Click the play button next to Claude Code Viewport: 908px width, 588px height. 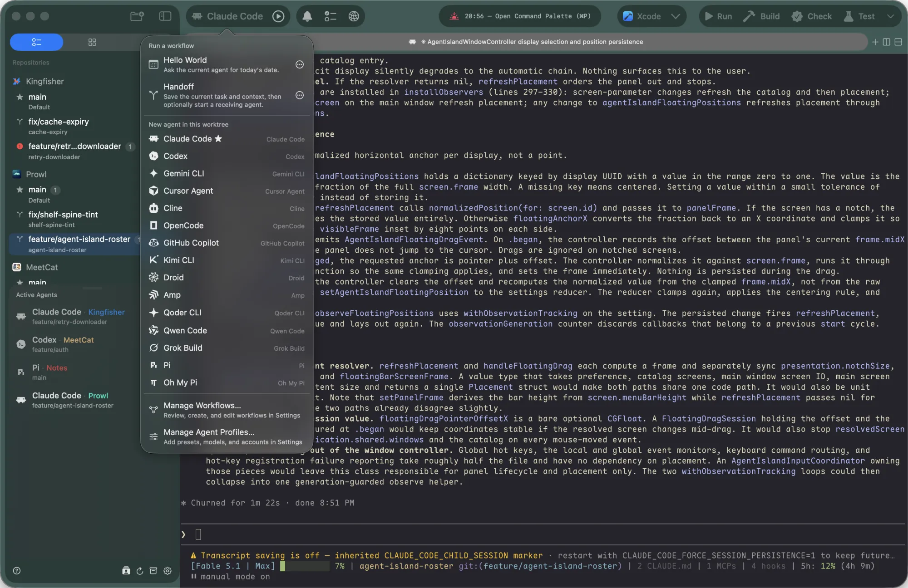click(278, 16)
